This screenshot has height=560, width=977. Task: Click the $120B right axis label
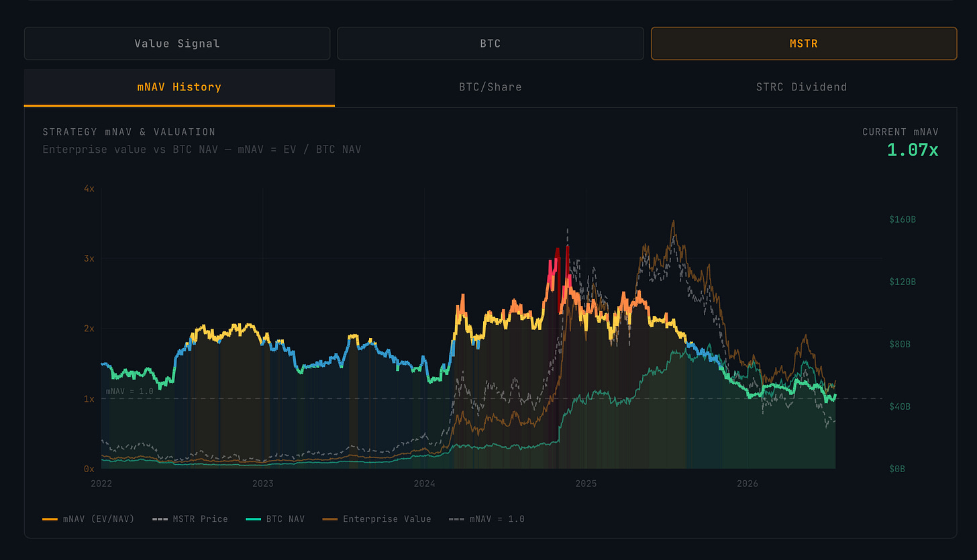[903, 282]
